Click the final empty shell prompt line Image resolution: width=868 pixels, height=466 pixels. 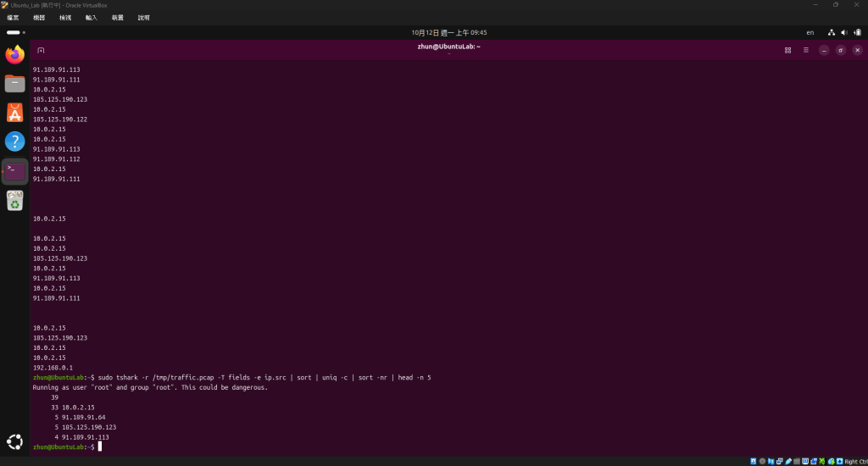67,447
